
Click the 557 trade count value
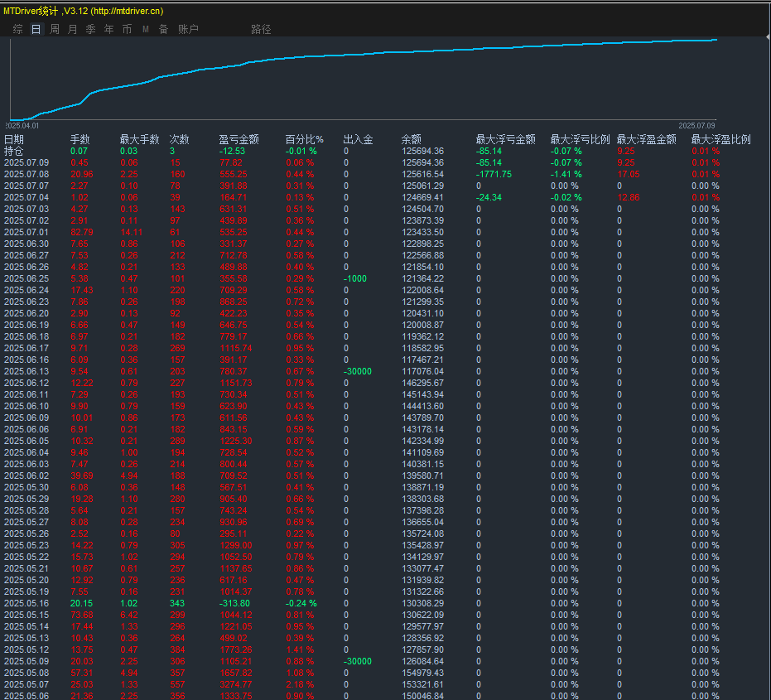177,685
